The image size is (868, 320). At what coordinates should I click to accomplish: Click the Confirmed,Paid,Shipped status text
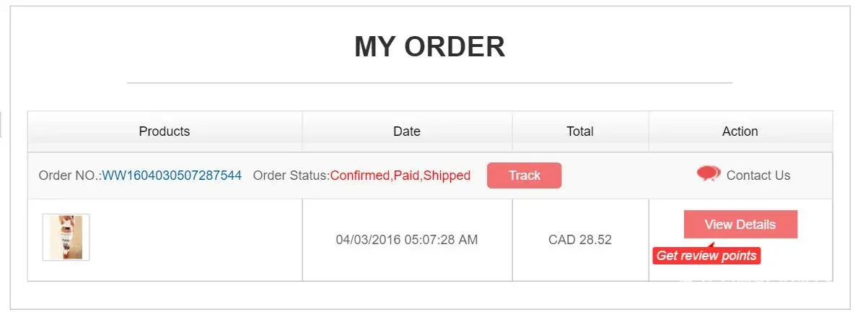[x=400, y=176]
